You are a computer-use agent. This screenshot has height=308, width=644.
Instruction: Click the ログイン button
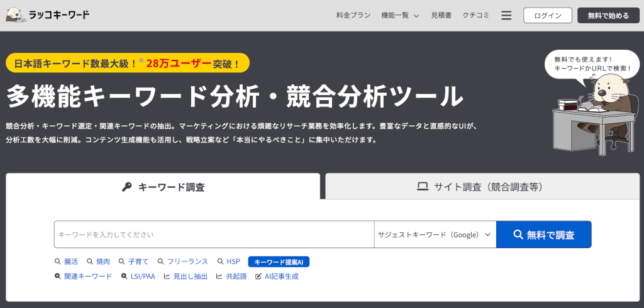point(548,16)
